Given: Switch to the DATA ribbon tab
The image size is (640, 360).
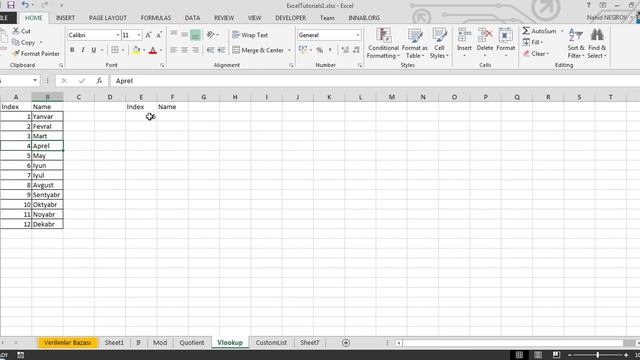Looking at the screenshot, I should pos(192,18).
